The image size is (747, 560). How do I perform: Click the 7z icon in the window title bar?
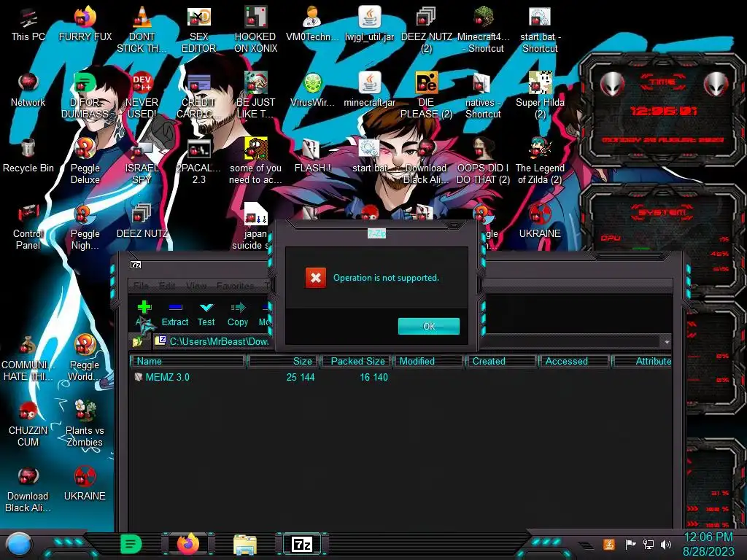pyautogui.click(x=136, y=265)
